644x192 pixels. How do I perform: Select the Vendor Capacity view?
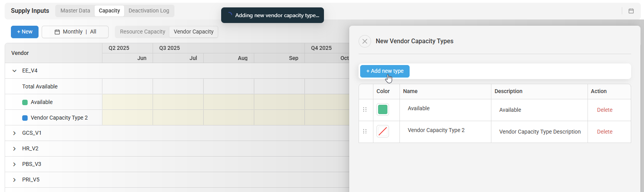click(194, 32)
